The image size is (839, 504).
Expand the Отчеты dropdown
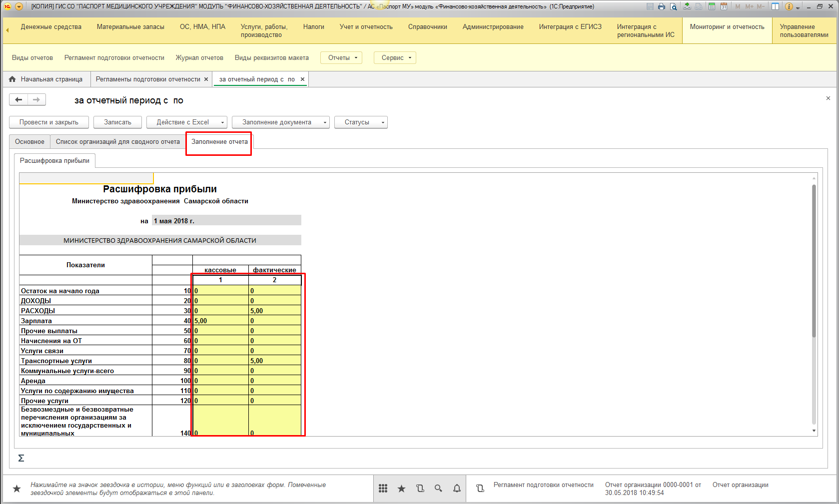[342, 58]
